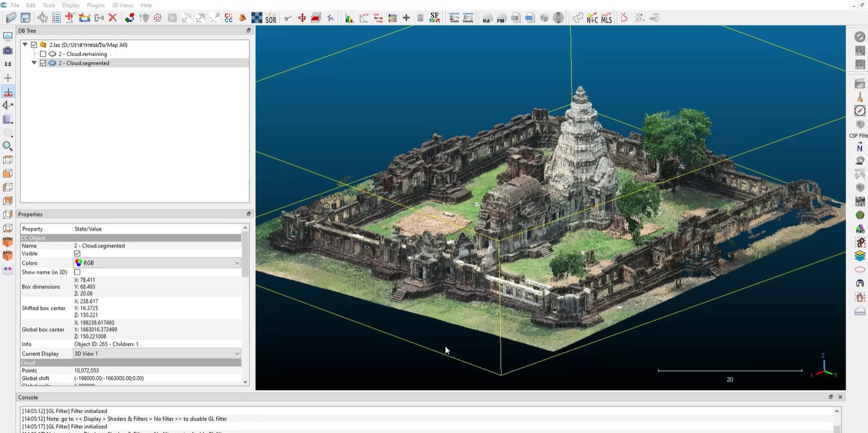This screenshot has width=868, height=433.
Task: Click the MLS smoothing icon
Action: coord(606,18)
